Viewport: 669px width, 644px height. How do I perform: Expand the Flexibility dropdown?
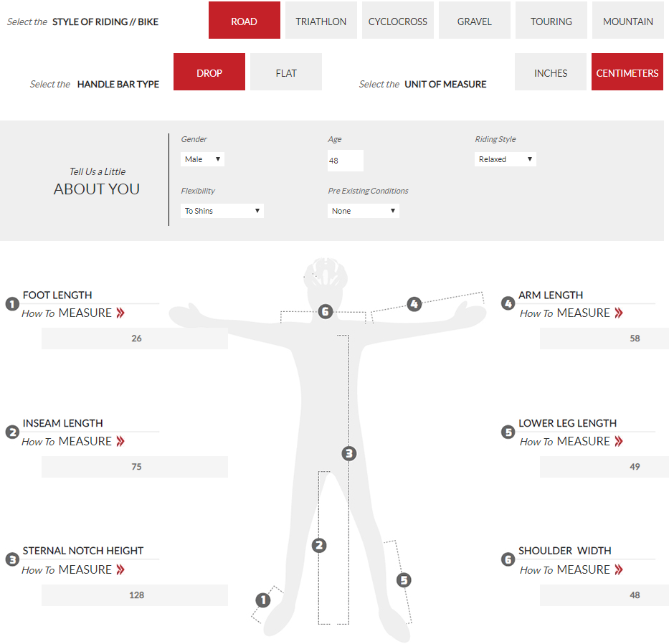222,211
